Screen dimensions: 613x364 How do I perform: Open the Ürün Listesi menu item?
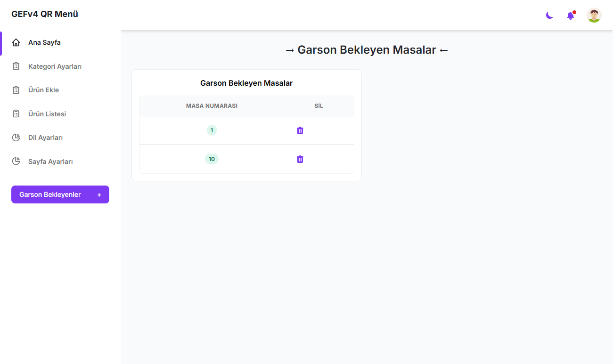pos(47,114)
